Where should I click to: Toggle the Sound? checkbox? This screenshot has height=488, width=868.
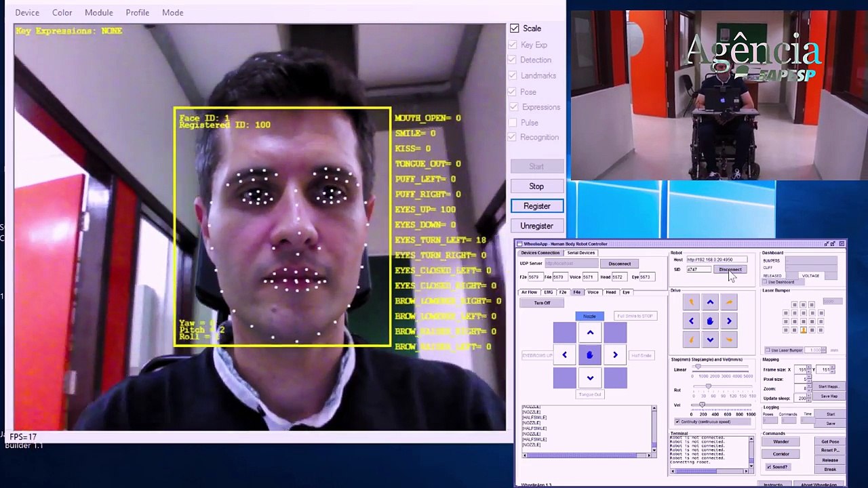click(769, 467)
